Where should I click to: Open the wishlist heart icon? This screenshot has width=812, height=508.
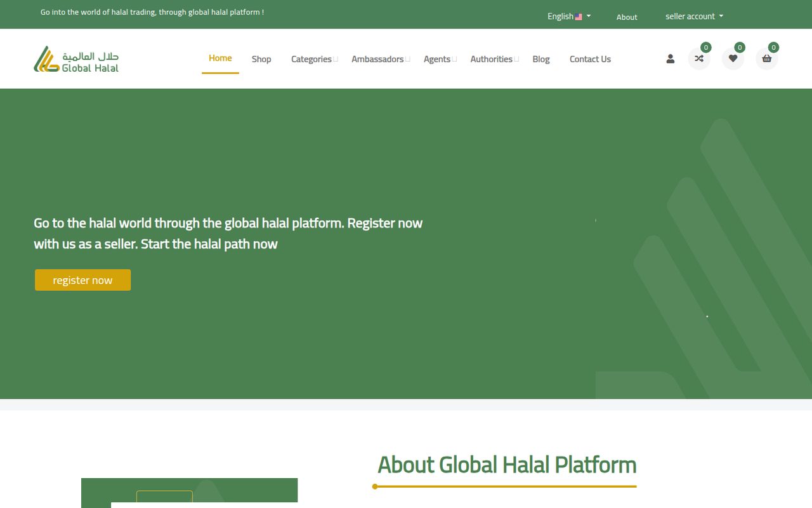[733, 59]
